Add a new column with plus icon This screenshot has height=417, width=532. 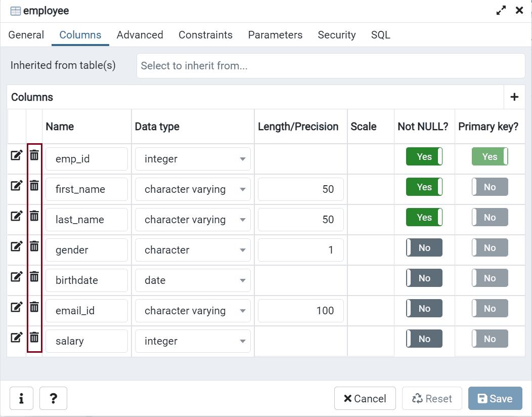514,97
